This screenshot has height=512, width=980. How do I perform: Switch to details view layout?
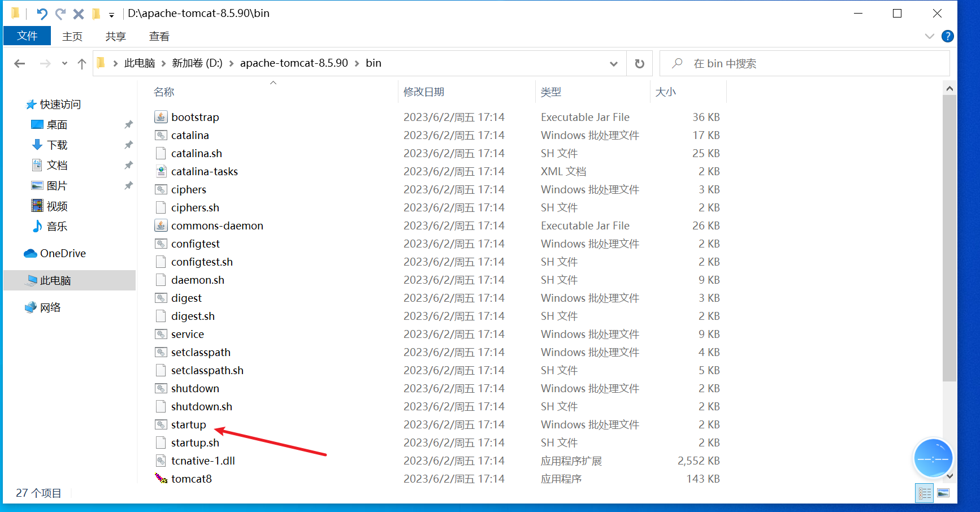pos(925,493)
